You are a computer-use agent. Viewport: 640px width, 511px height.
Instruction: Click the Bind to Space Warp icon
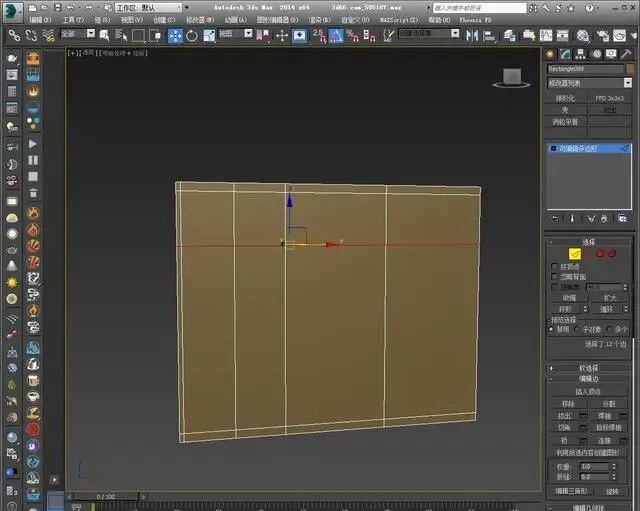(x=48, y=36)
